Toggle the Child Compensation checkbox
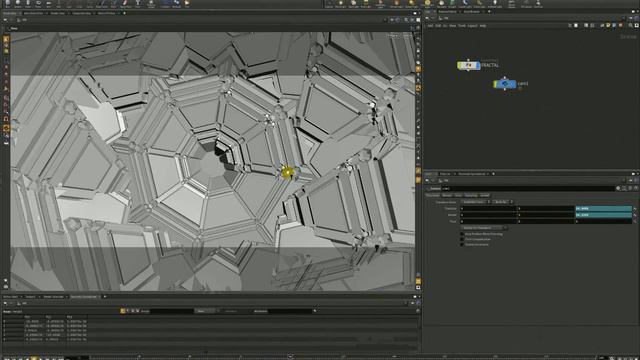This screenshot has width=640, height=360. (x=462, y=239)
